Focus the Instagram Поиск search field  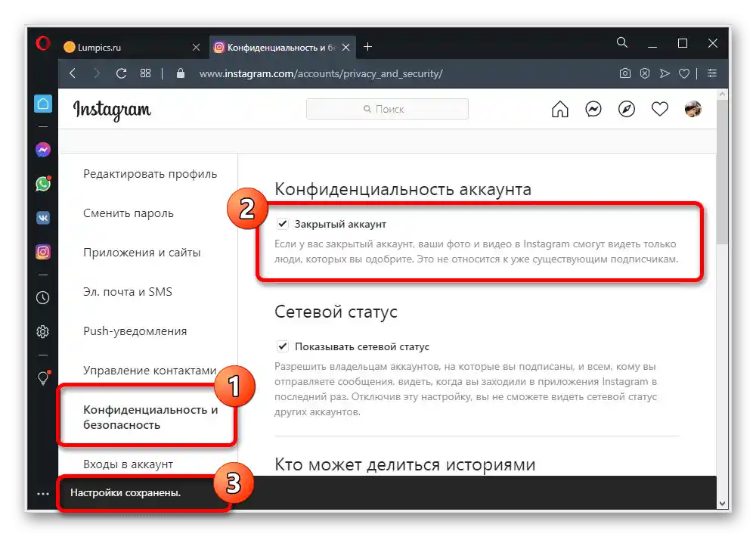pos(387,109)
